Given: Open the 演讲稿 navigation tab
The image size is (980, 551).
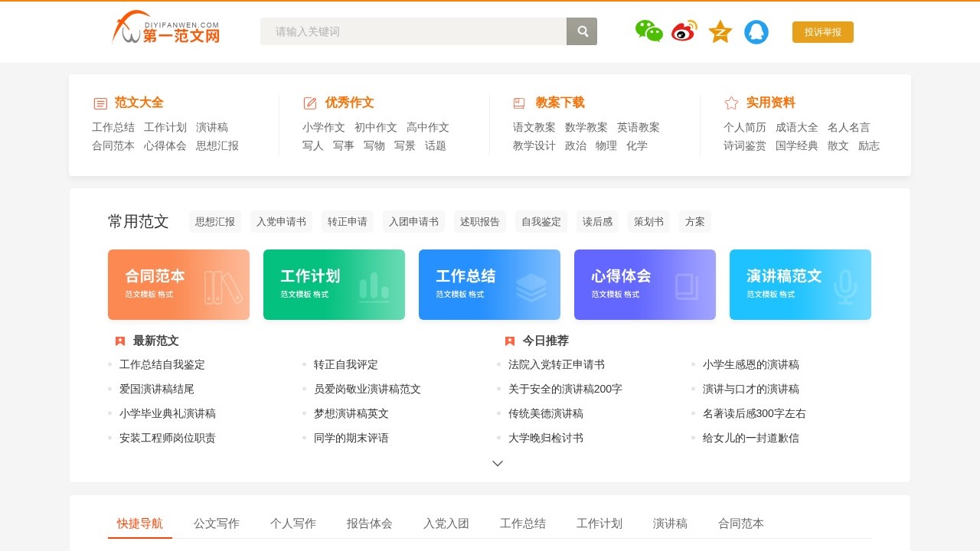Looking at the screenshot, I should [x=670, y=523].
